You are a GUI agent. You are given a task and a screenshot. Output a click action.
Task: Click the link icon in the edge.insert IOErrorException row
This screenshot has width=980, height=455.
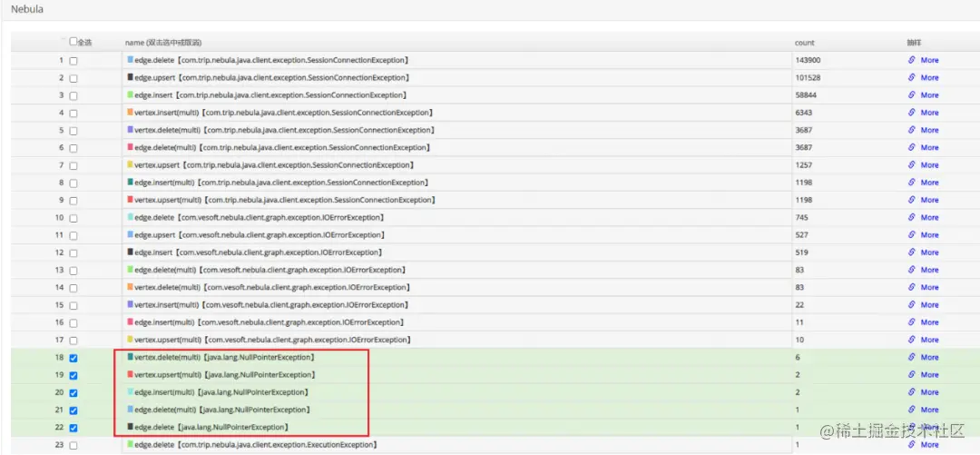[x=911, y=252]
